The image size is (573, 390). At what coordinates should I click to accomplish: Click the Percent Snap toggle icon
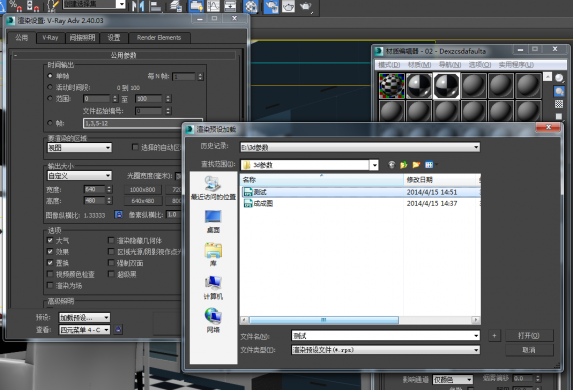pyautogui.click(x=15, y=5)
